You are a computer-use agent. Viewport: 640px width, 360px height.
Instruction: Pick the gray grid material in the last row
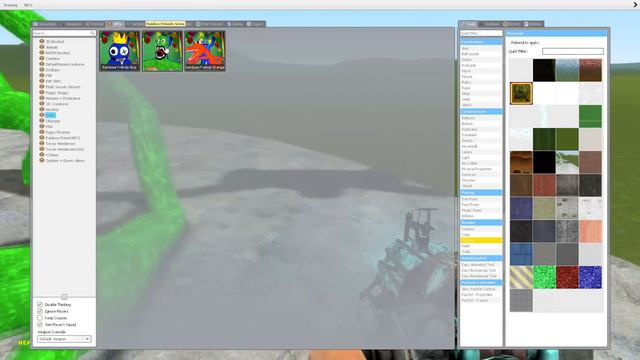click(521, 300)
